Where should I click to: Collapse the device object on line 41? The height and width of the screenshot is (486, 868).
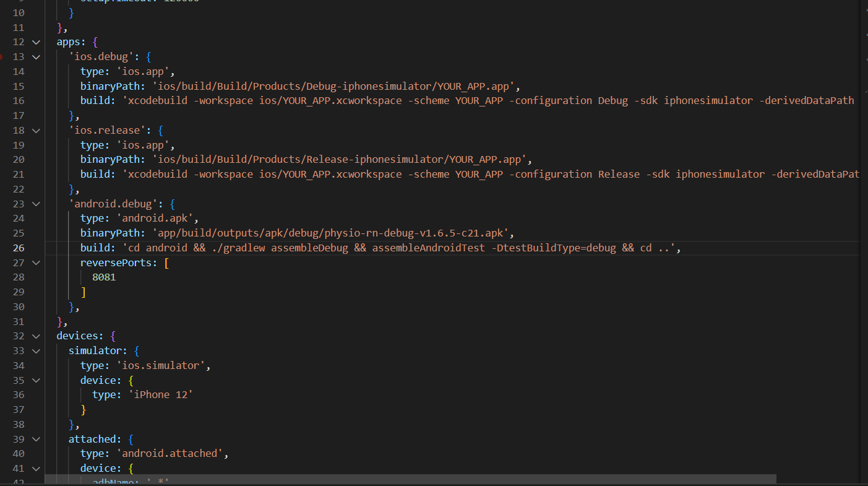pos(35,469)
